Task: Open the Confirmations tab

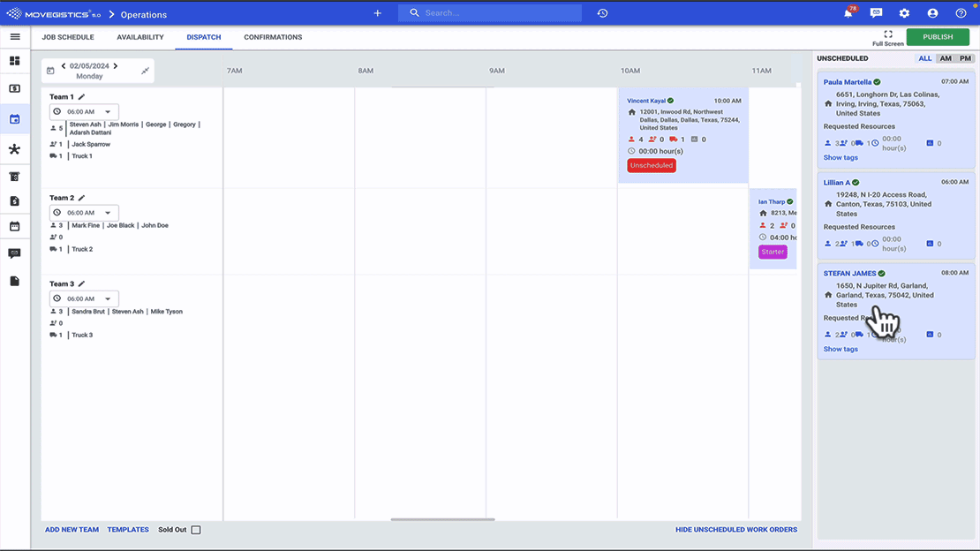Action: click(273, 37)
